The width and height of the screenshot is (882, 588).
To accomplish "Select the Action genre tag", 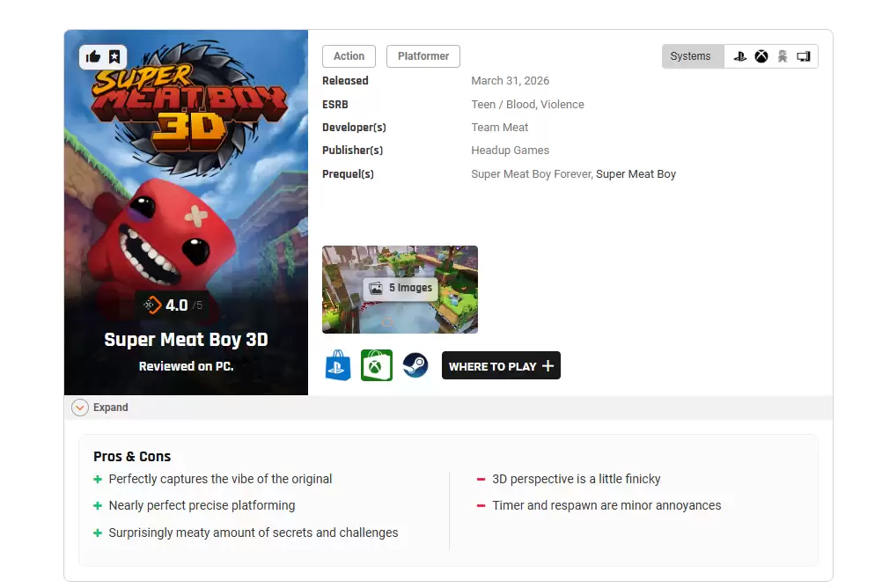I will tap(349, 56).
